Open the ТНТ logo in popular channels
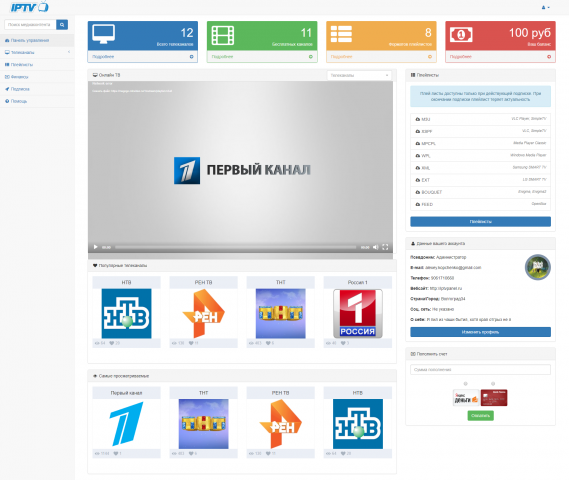The height and width of the screenshot is (480, 569). point(281,313)
